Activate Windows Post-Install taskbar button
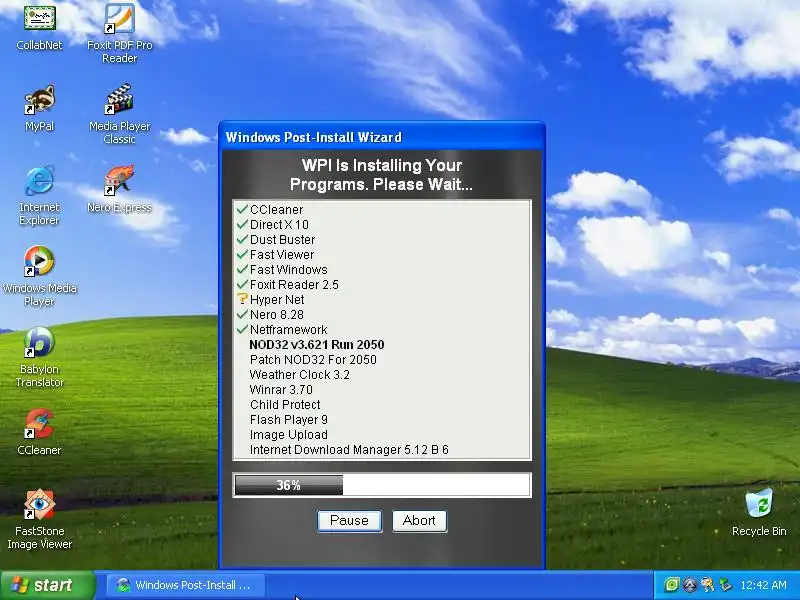The image size is (800, 600). pyautogui.click(x=186, y=585)
